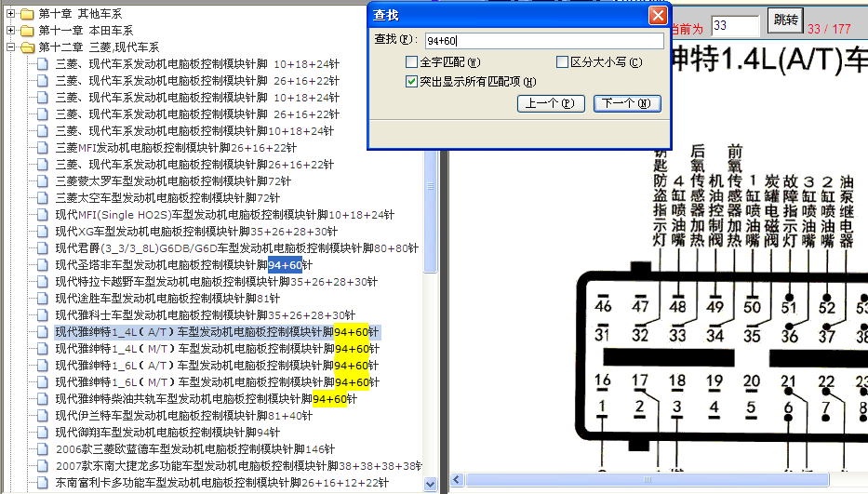This screenshot has height=494, width=868.
Task: Click page icon beside 现代途胜车型 entry
Action: [42, 299]
